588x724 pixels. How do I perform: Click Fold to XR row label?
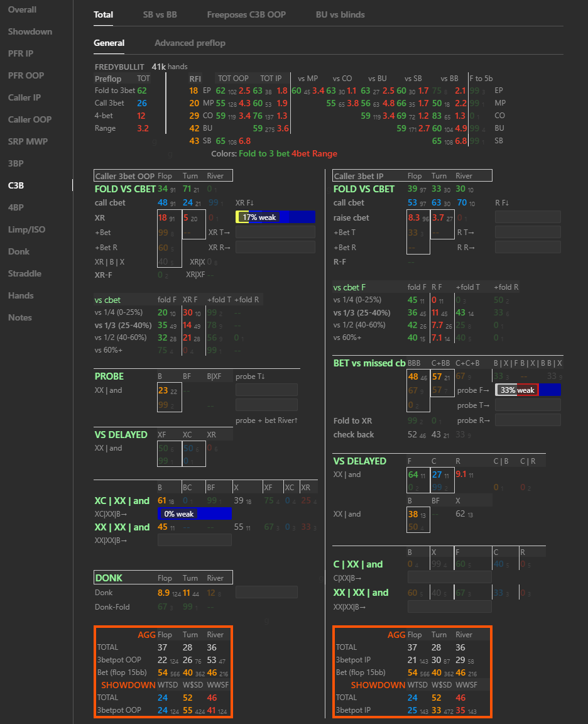(352, 420)
